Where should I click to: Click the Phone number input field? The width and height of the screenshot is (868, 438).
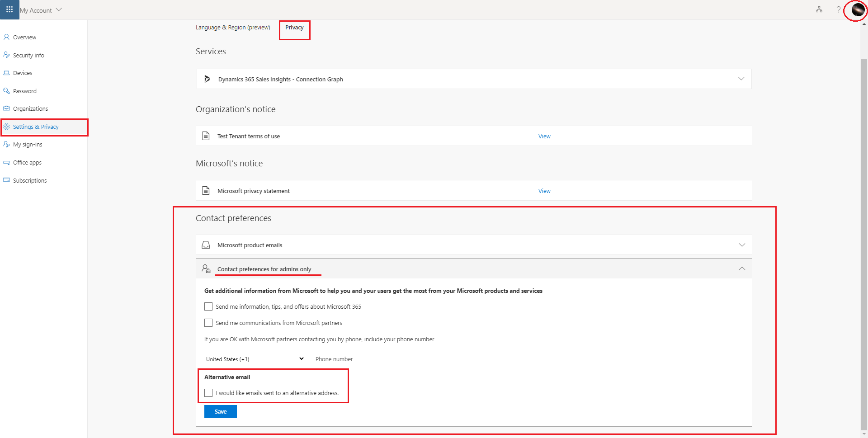(x=361, y=359)
